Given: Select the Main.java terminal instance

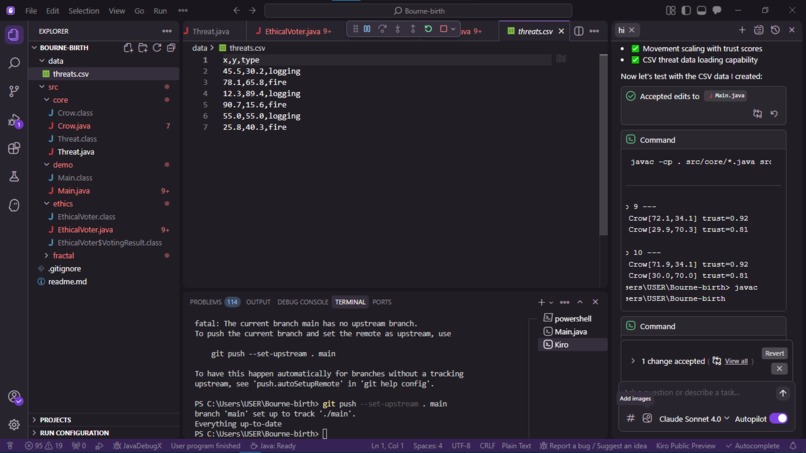Looking at the screenshot, I should tap(570, 332).
